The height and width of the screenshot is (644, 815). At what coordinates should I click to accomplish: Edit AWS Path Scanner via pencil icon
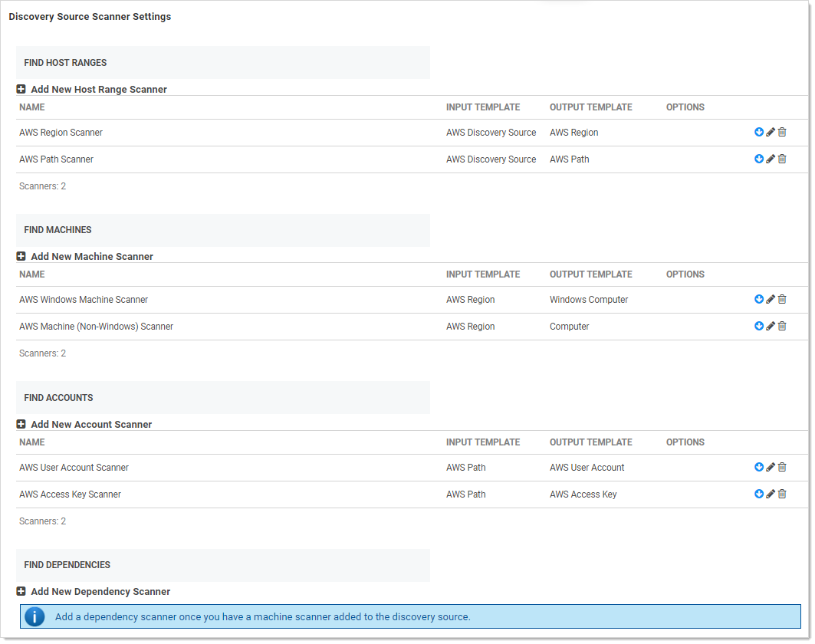point(771,159)
